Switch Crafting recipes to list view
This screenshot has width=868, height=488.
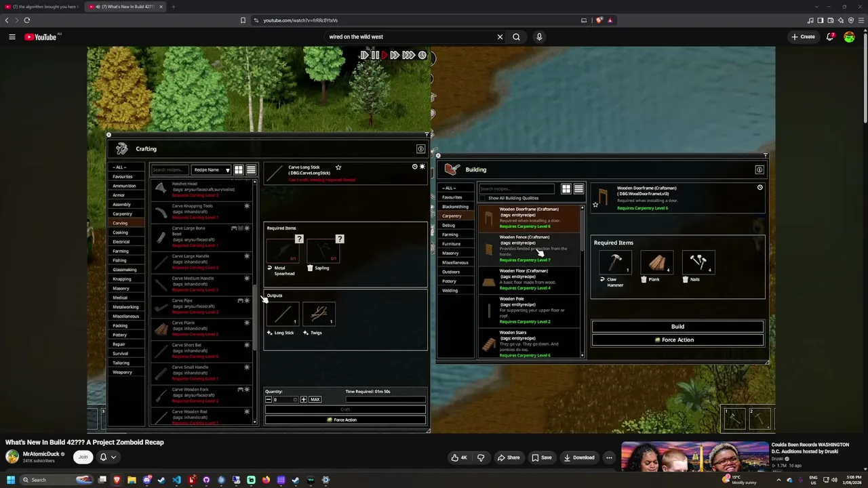(251, 170)
